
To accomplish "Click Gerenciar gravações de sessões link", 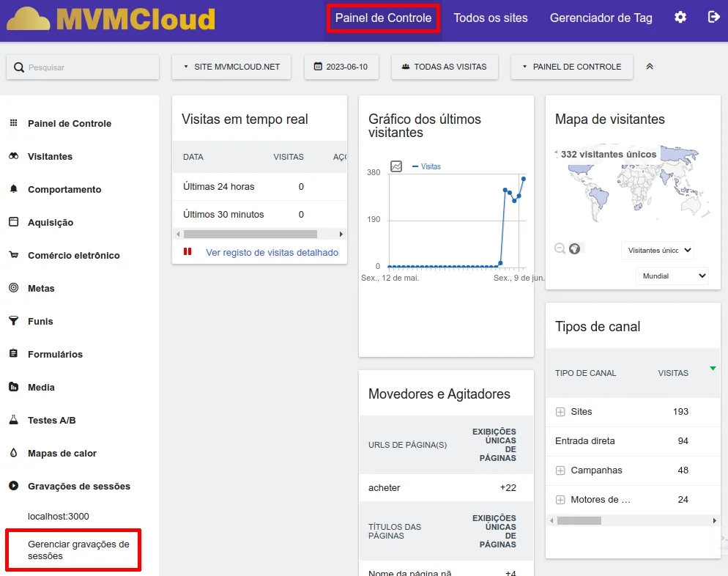I will [x=78, y=550].
